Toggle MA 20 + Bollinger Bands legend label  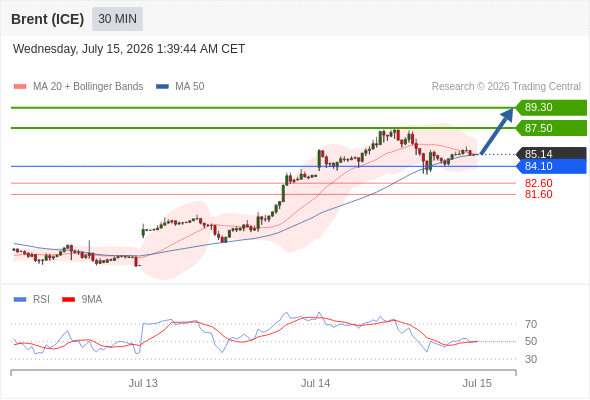pyautogui.click(x=88, y=87)
